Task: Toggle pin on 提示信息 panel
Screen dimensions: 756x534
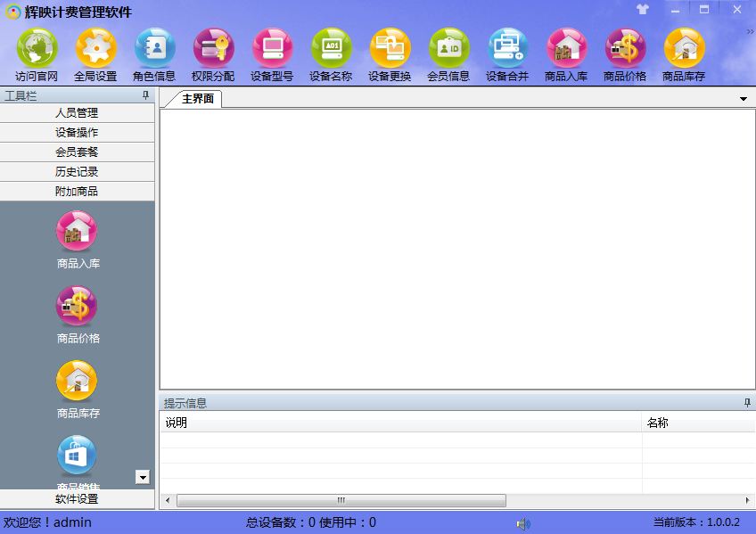Action: point(747,403)
